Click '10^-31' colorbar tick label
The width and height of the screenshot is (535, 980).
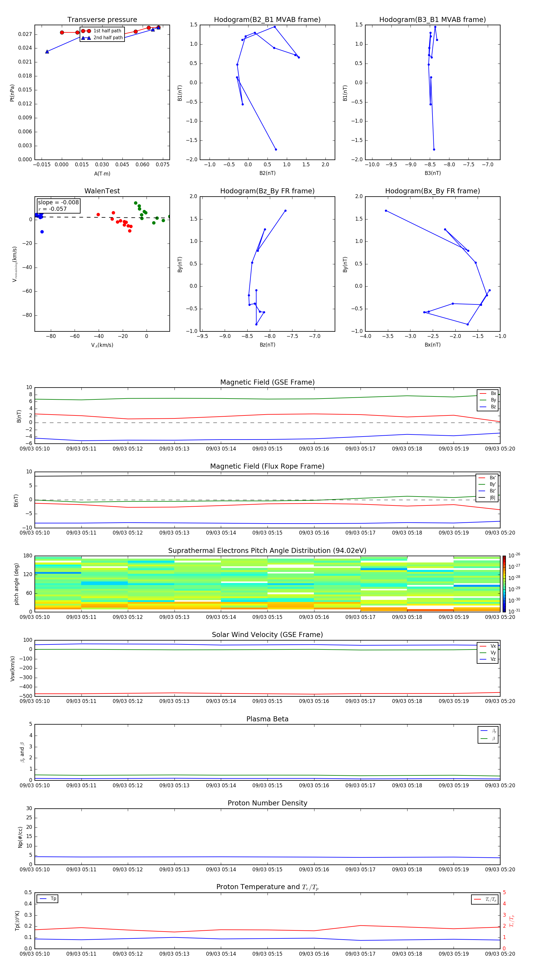[x=514, y=611]
